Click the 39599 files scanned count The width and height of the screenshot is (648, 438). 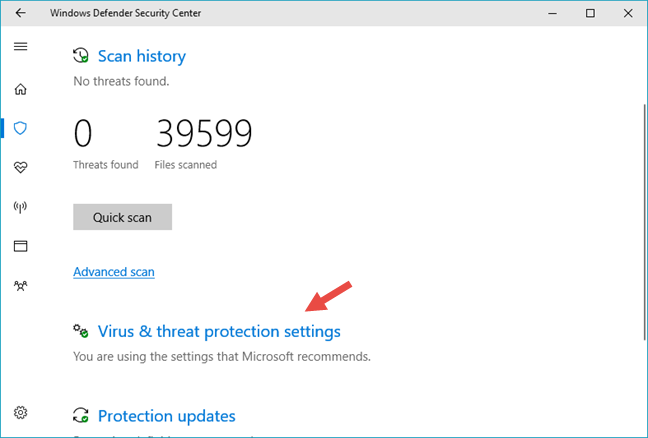pyautogui.click(x=204, y=133)
